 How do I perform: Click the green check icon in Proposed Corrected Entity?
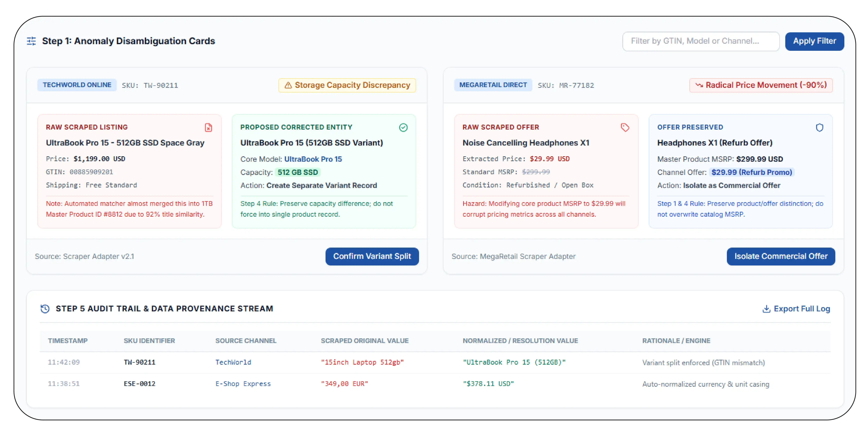click(x=403, y=127)
